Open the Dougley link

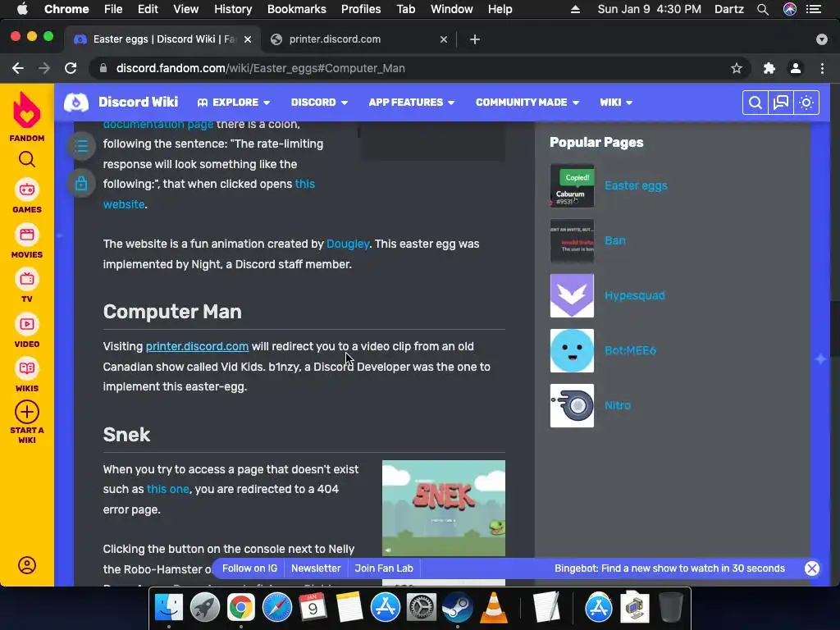[x=348, y=244]
